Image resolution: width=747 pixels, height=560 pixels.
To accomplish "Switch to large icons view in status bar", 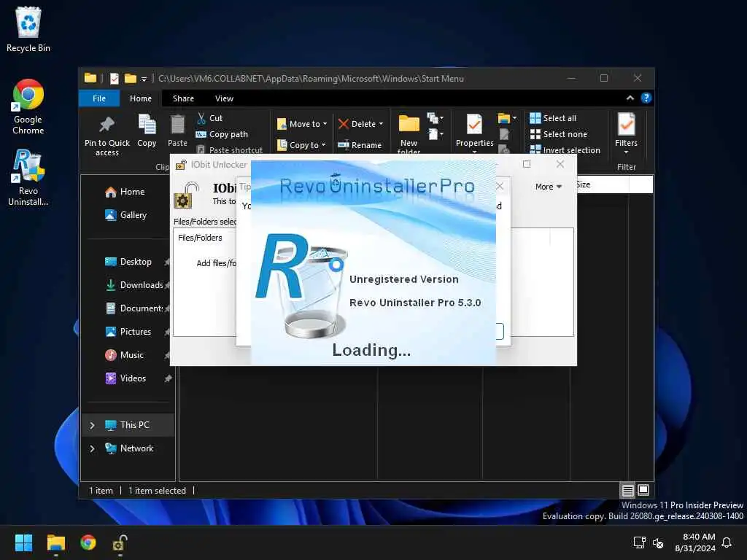I will (x=643, y=490).
